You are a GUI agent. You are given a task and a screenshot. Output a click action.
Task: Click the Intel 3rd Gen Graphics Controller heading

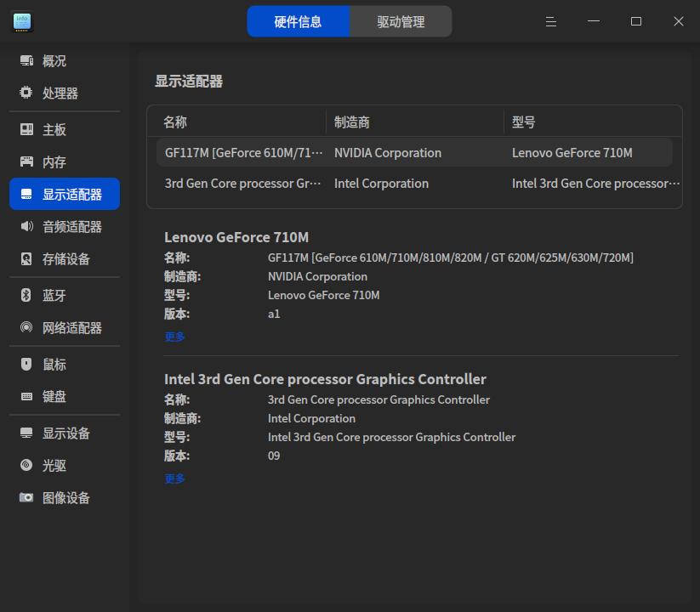point(325,379)
